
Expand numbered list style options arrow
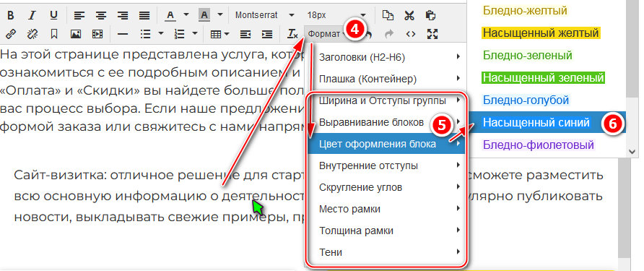[x=195, y=33]
